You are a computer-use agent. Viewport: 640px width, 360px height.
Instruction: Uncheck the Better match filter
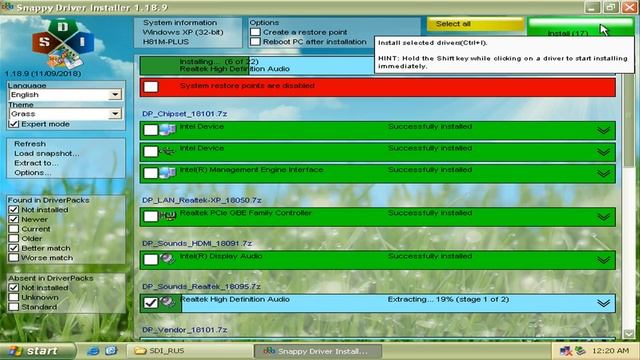pos(14,248)
